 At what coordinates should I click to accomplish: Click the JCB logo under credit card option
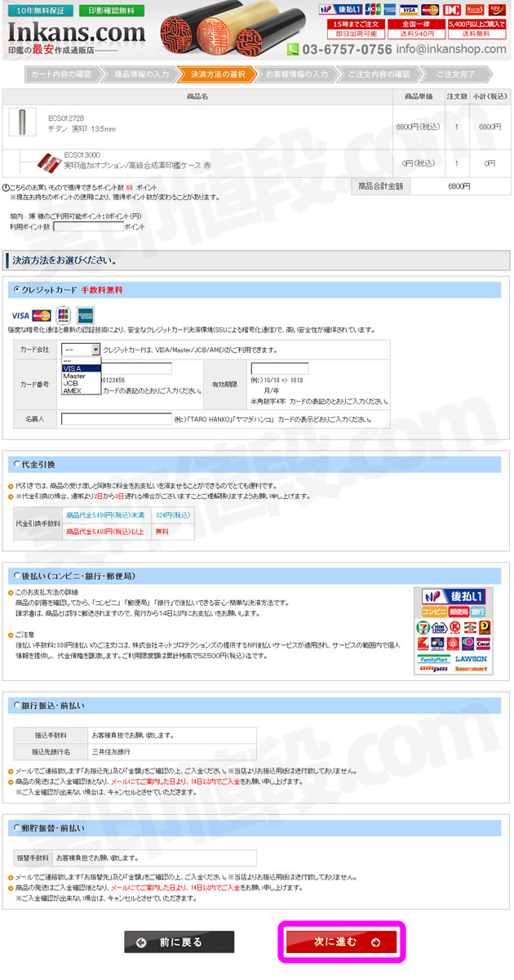(x=64, y=315)
